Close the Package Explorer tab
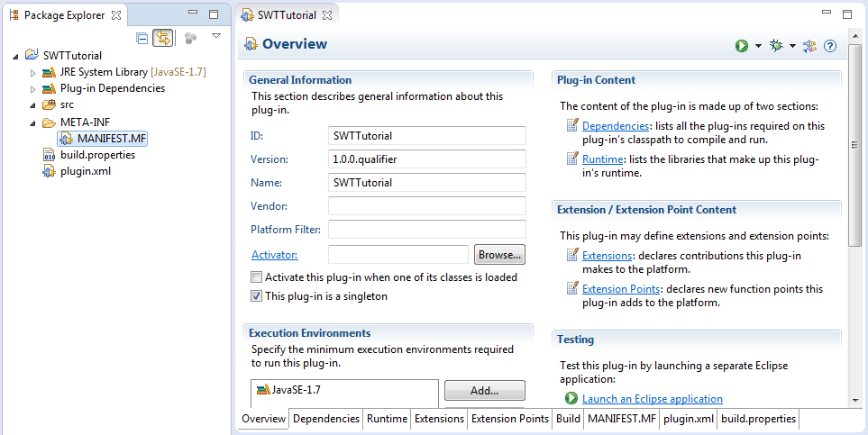The width and height of the screenshot is (868, 435). tap(115, 15)
